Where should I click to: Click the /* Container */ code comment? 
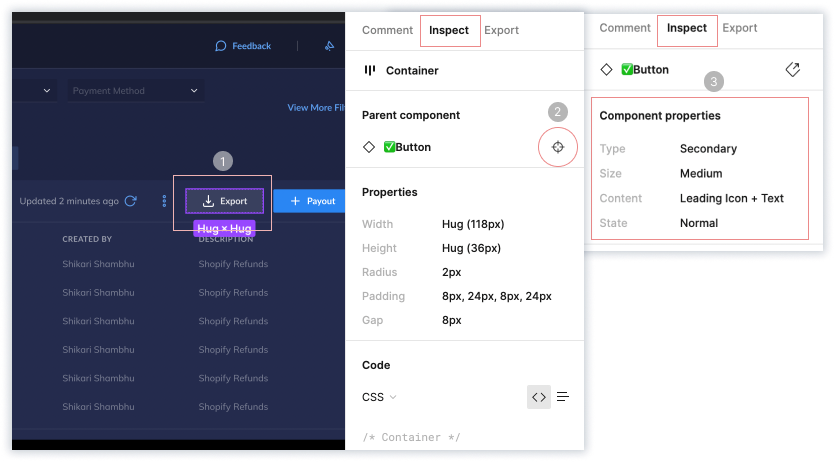[x=411, y=437]
